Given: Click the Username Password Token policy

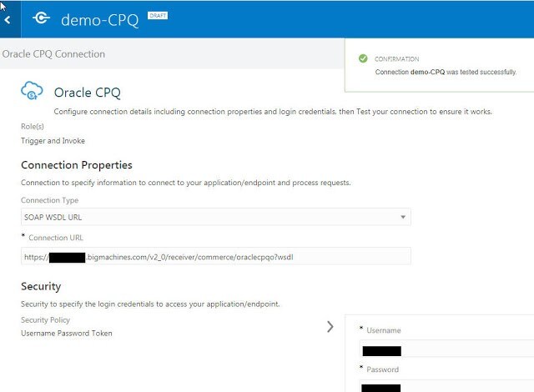Looking at the screenshot, I should pyautogui.click(x=66, y=334).
